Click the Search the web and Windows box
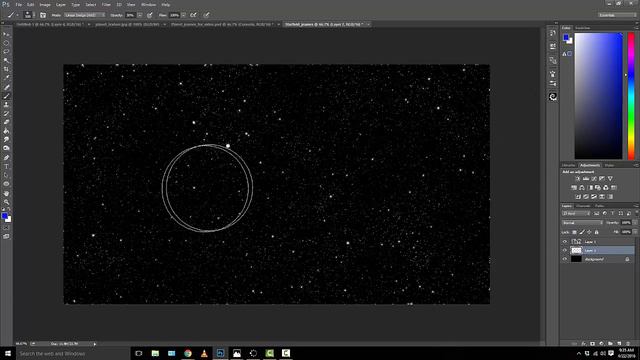 tap(73, 353)
